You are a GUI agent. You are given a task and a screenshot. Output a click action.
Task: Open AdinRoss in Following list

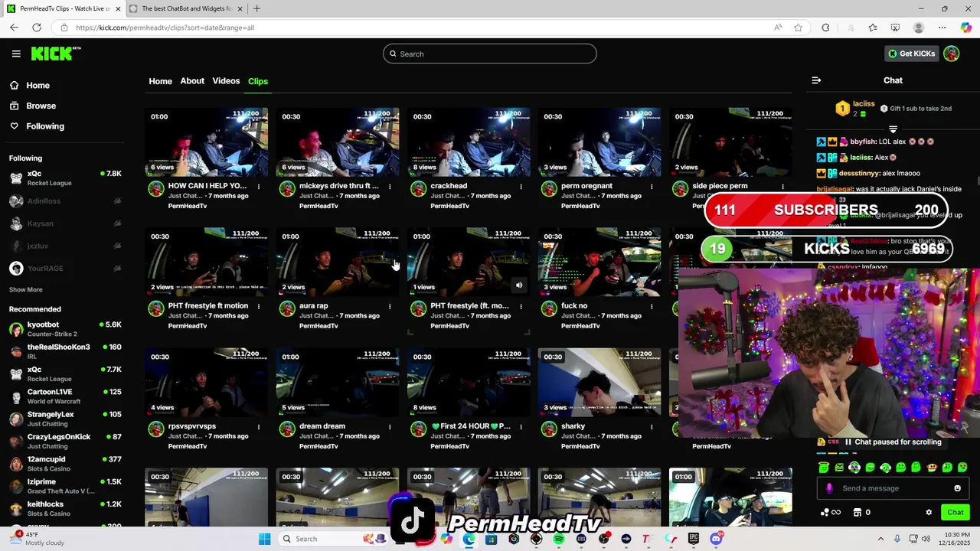coord(65,201)
